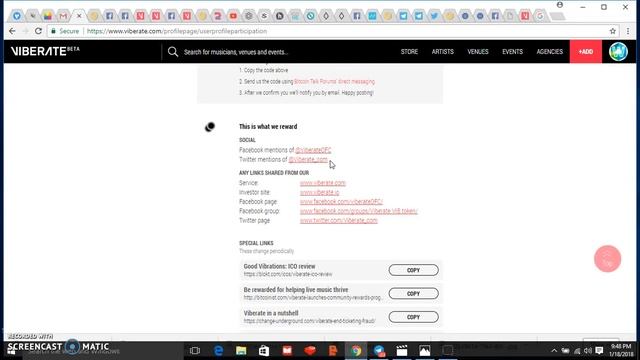Copy the Viberate in a nutshell link
The width and height of the screenshot is (640, 360).
point(413,317)
